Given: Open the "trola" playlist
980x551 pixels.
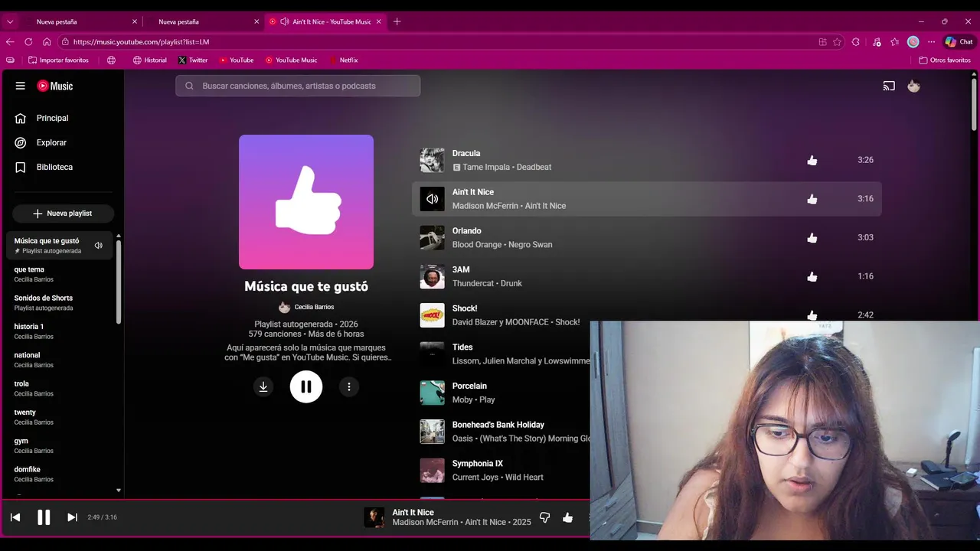Looking at the screenshot, I should (59, 388).
